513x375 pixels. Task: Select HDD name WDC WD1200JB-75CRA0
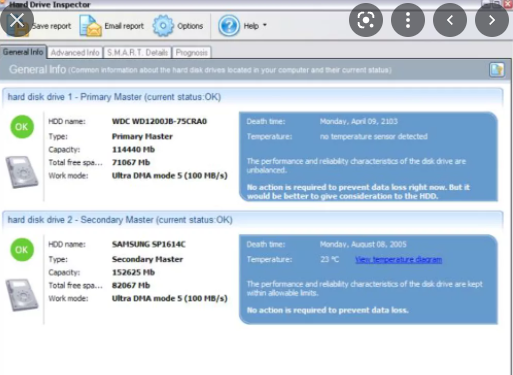(x=159, y=121)
